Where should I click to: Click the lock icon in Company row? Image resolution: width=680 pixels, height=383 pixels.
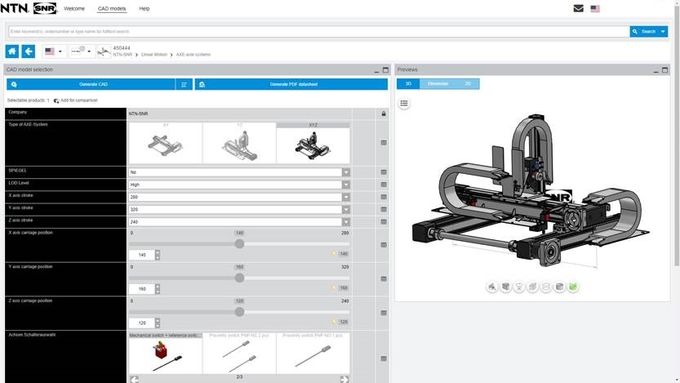(x=383, y=114)
